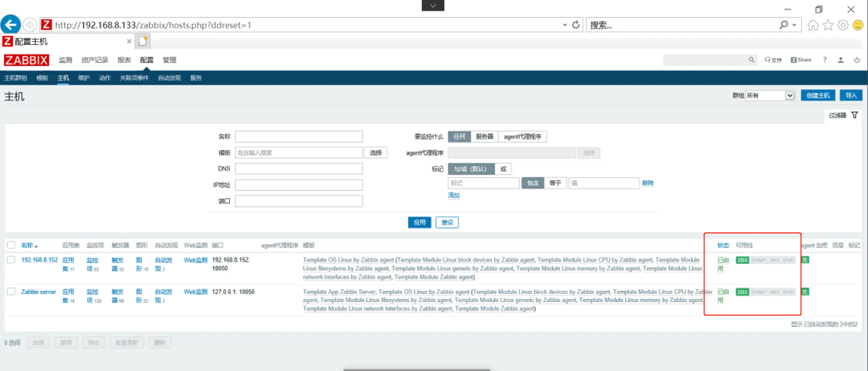Open the 支持 support link
Image resolution: width=868 pixels, height=371 pixels.
point(773,60)
